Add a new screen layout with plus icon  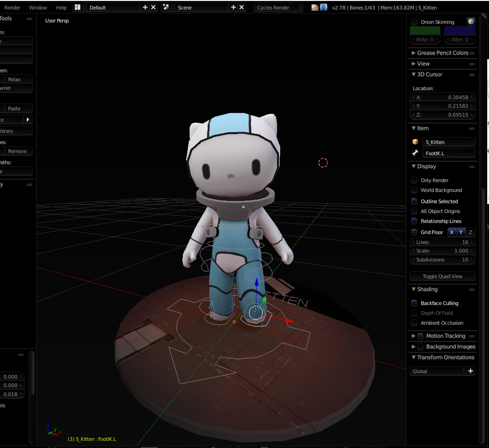(x=145, y=8)
